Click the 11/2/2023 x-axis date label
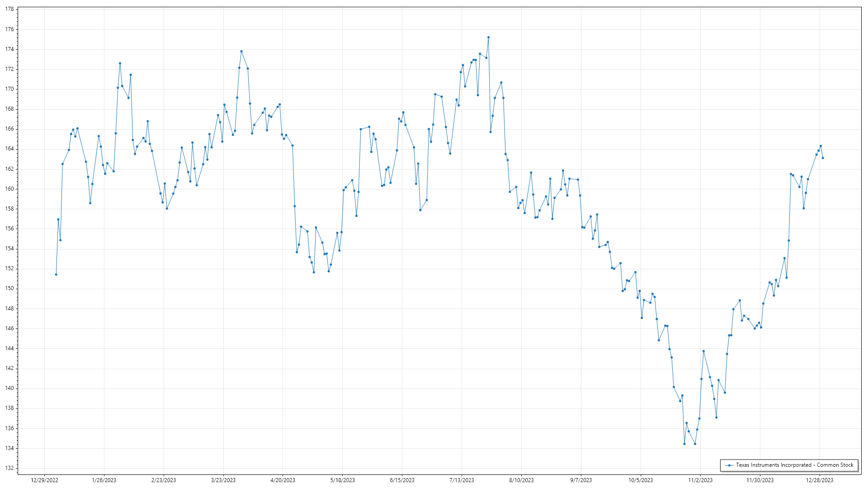Viewport: 868px width, 488px height. pyautogui.click(x=700, y=480)
